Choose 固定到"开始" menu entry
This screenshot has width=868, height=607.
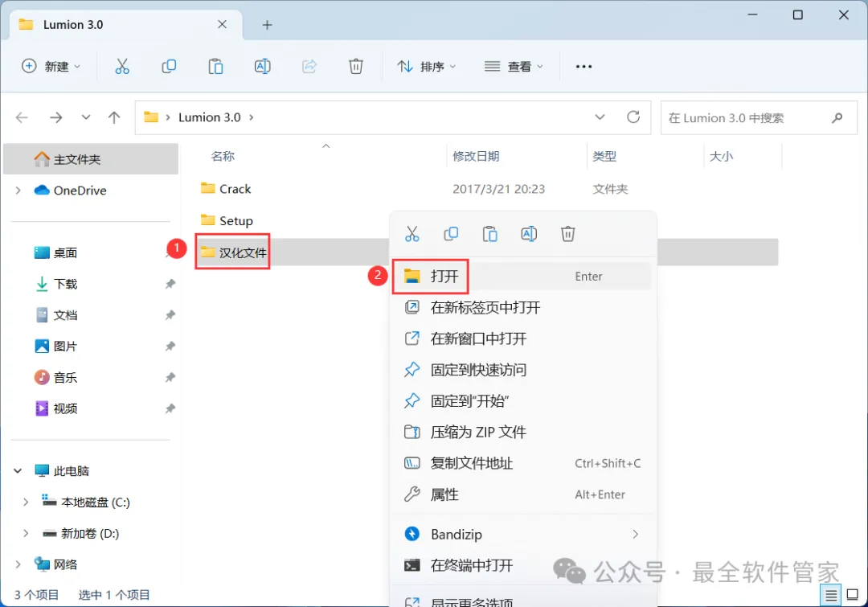click(522, 401)
